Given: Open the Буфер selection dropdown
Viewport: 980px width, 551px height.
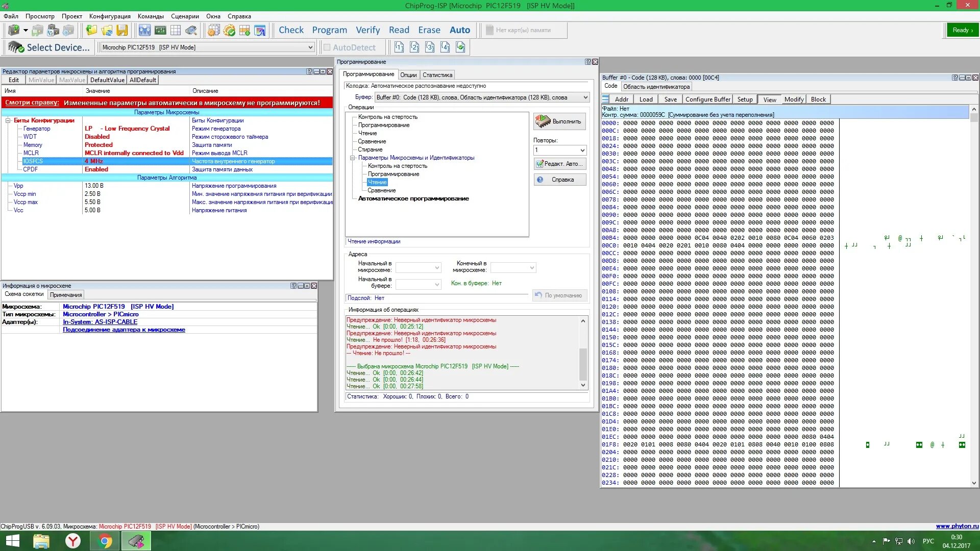Looking at the screenshot, I should pos(585,97).
